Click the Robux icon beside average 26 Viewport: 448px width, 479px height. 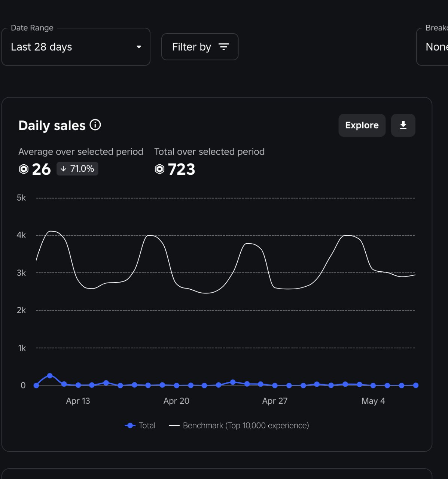(x=24, y=169)
